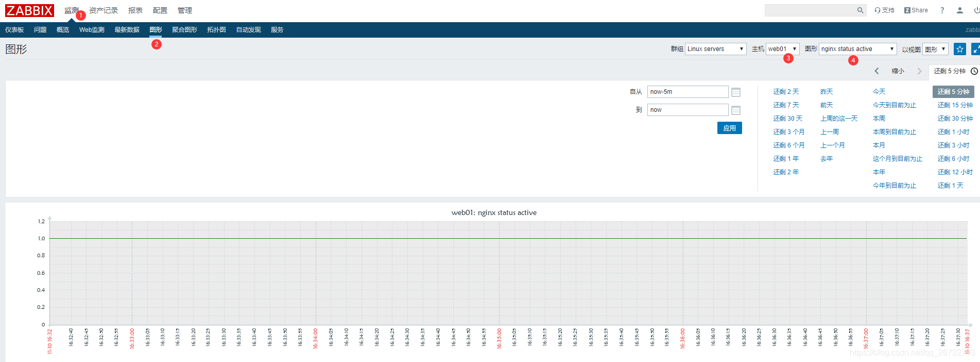Open the 支持 support link
Image resolution: width=980 pixels, height=362 pixels.
[x=884, y=10]
